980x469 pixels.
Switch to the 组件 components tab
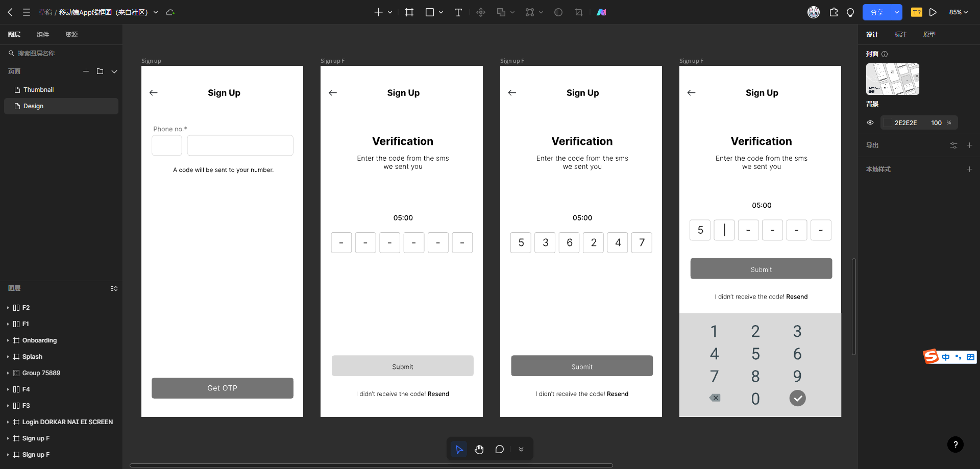click(x=43, y=35)
